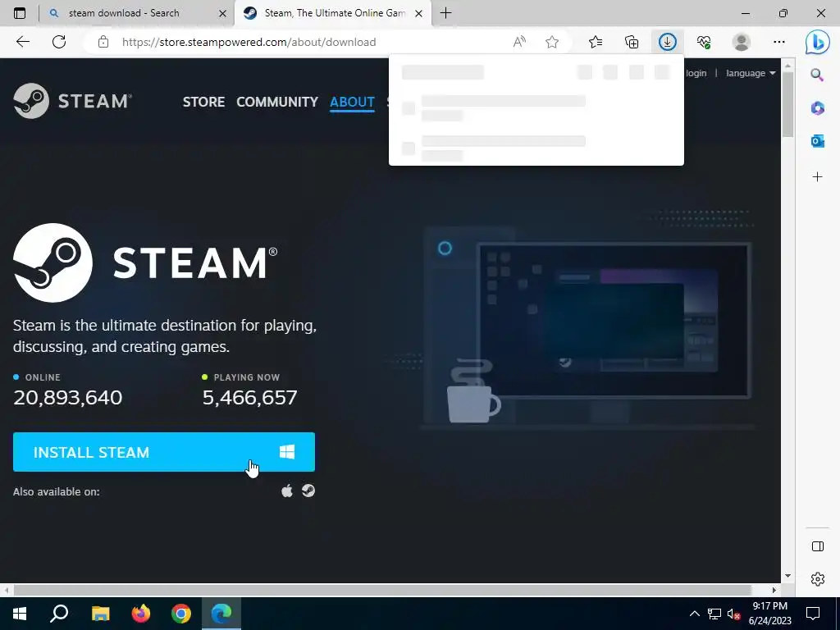The width and height of the screenshot is (840, 630).
Task: Open Bing chat sidebar icon
Action: pos(818,43)
